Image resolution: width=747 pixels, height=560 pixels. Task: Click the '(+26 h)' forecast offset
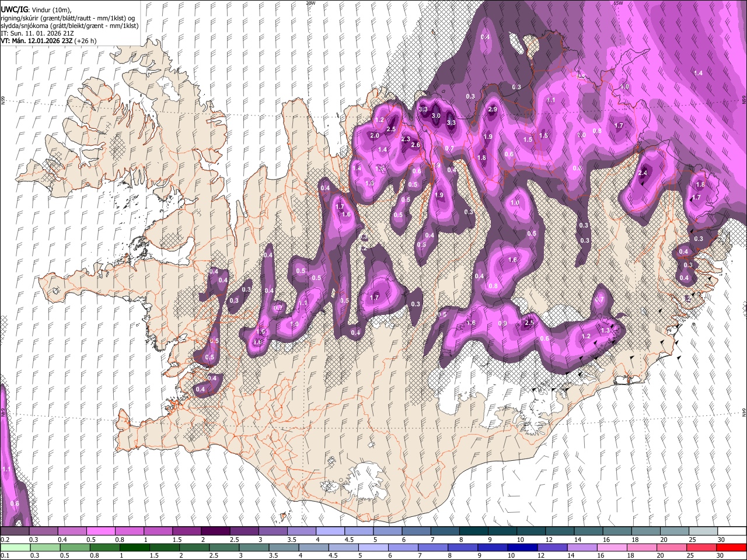(86, 41)
